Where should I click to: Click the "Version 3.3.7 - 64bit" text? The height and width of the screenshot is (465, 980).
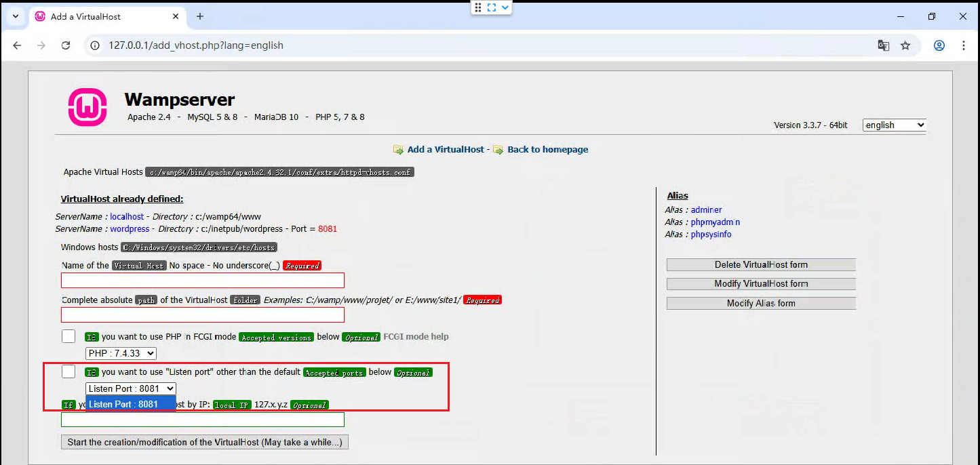(810, 125)
